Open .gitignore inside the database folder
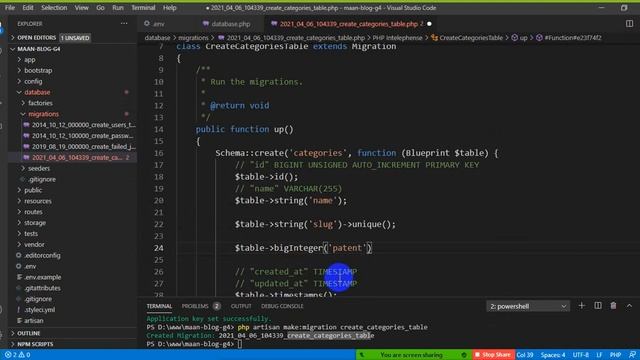 [x=42, y=179]
